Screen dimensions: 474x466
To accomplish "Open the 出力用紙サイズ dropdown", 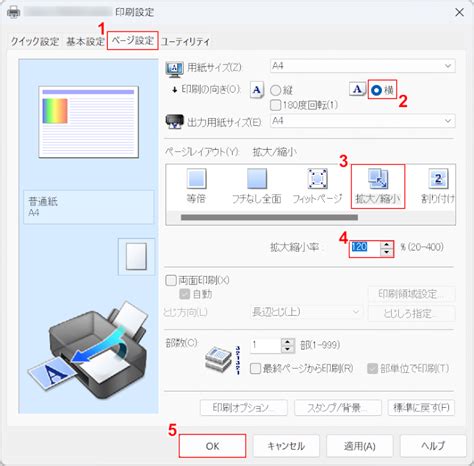I will [362, 121].
